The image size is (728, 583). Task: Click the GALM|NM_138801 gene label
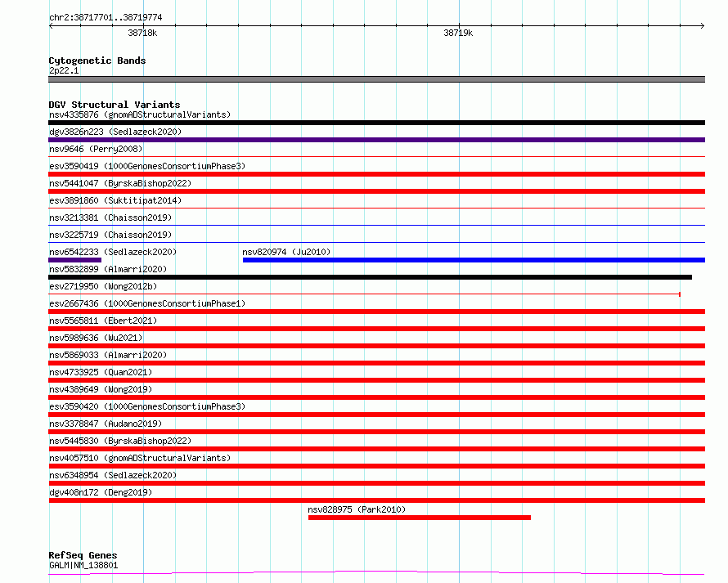[x=83, y=565]
